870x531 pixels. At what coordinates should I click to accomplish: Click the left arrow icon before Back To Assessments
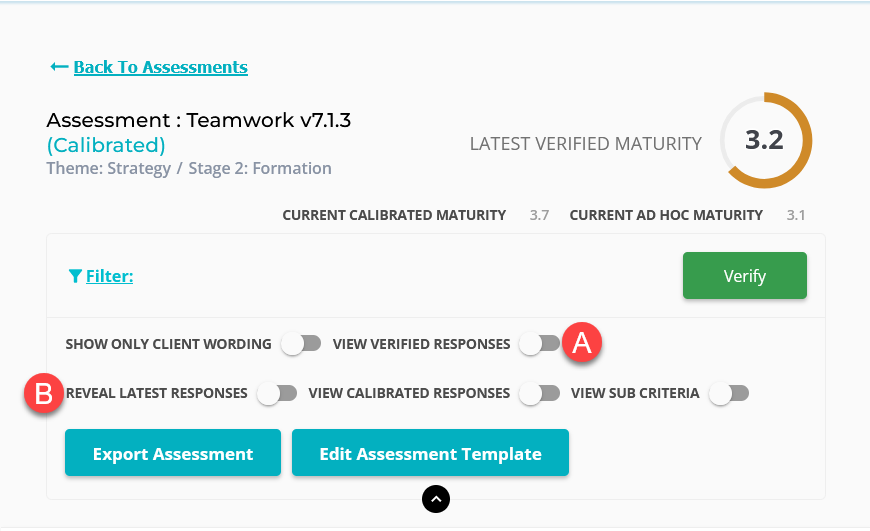[x=59, y=67]
